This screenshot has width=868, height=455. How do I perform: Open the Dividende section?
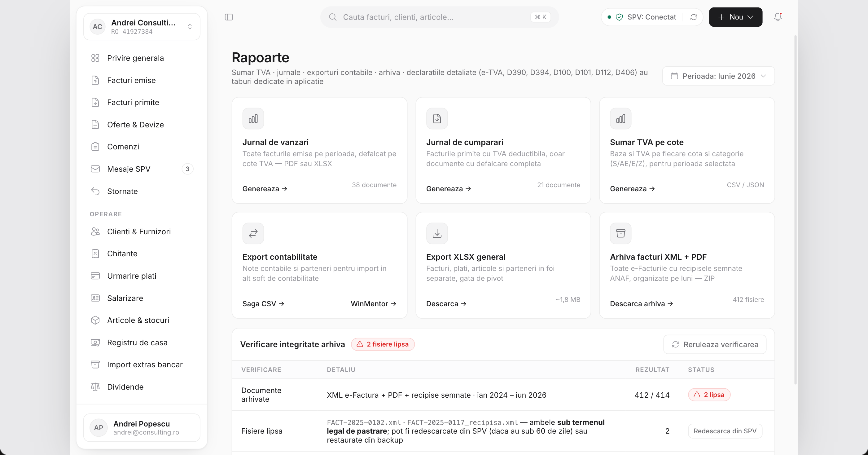pos(142,387)
